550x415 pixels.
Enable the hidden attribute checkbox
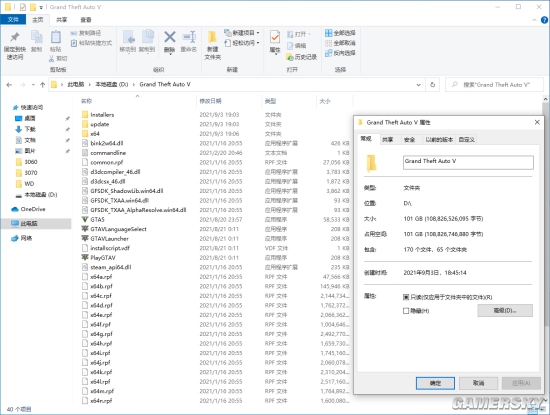(x=406, y=311)
